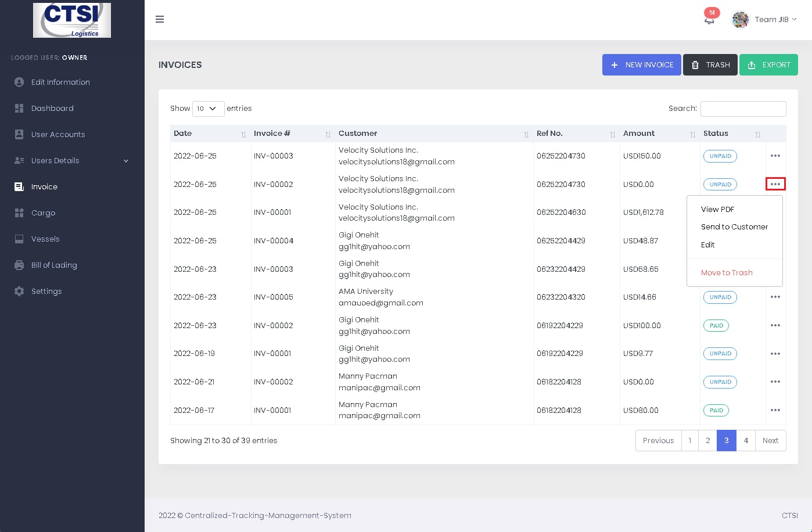Select Move to Trash menu option

click(726, 273)
